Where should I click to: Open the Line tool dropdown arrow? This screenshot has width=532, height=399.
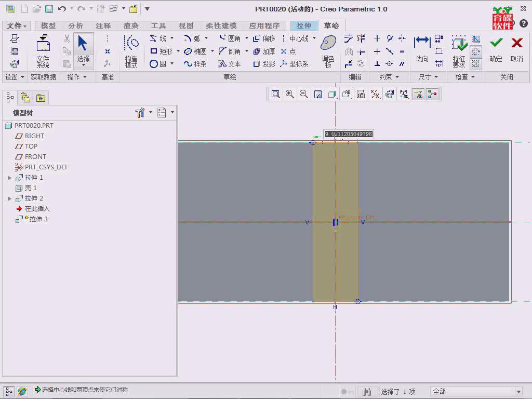(x=171, y=38)
